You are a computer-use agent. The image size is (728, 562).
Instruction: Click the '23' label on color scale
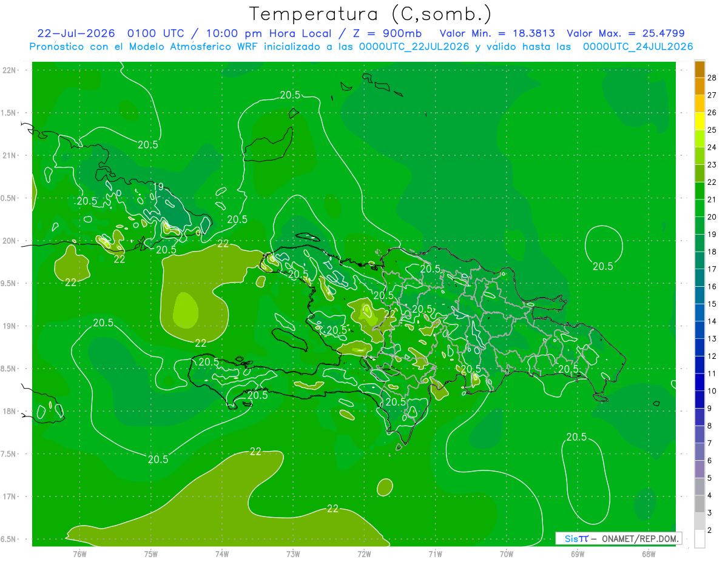pos(712,165)
